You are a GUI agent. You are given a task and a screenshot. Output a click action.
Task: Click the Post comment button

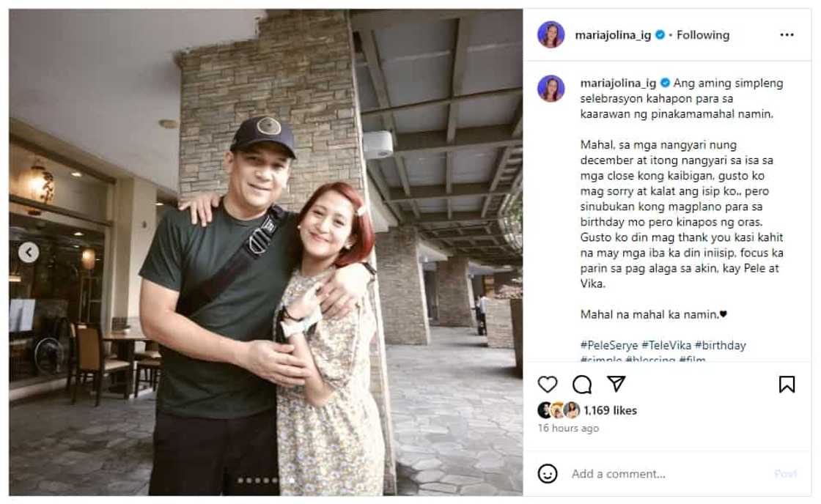(785, 473)
